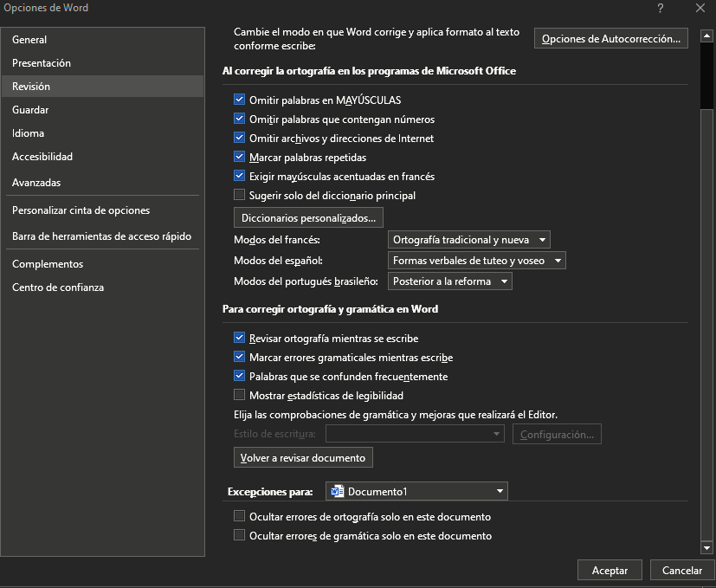Click the scrollbar down arrow
The height and width of the screenshot is (588, 716).
(x=706, y=547)
